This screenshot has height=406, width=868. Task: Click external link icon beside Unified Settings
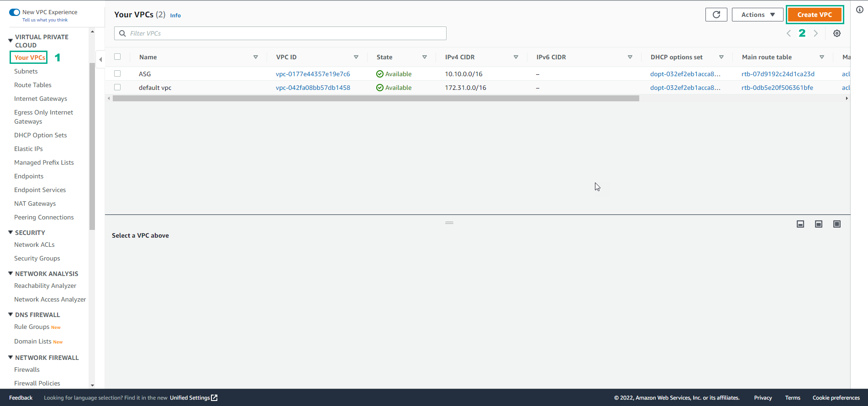[214, 398]
